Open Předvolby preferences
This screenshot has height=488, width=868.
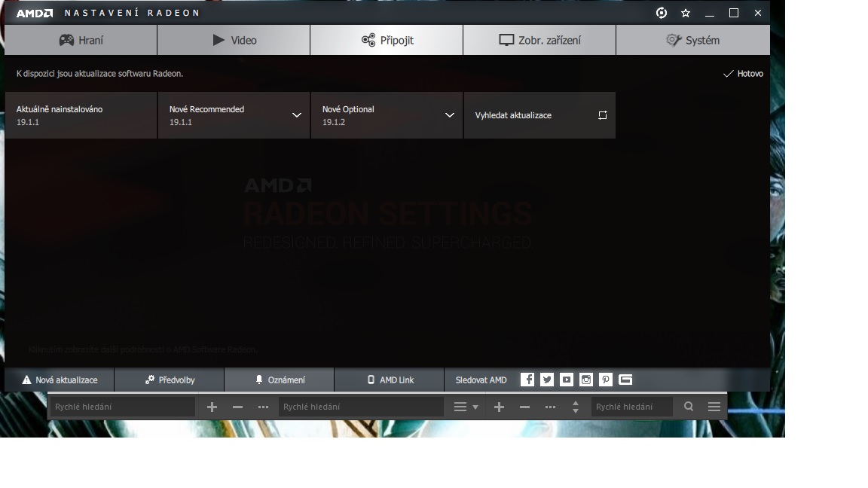pos(170,380)
